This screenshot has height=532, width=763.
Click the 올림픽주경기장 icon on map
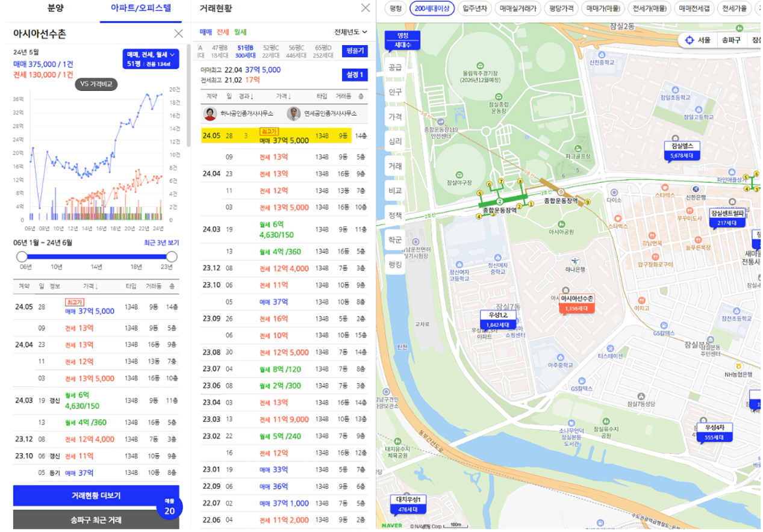tap(480, 65)
